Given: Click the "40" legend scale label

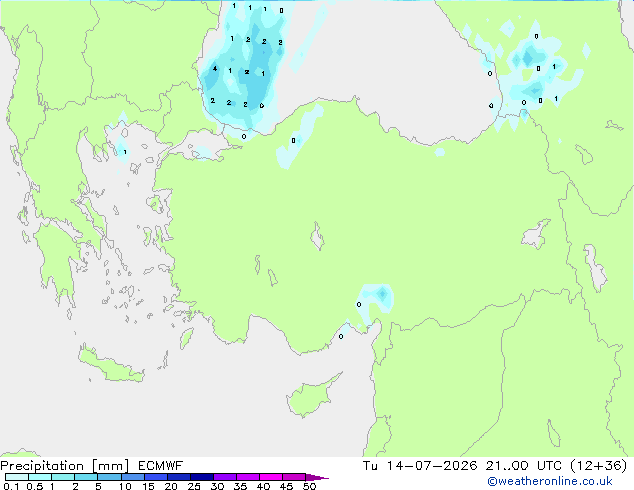Looking at the screenshot, I should 263,486.
